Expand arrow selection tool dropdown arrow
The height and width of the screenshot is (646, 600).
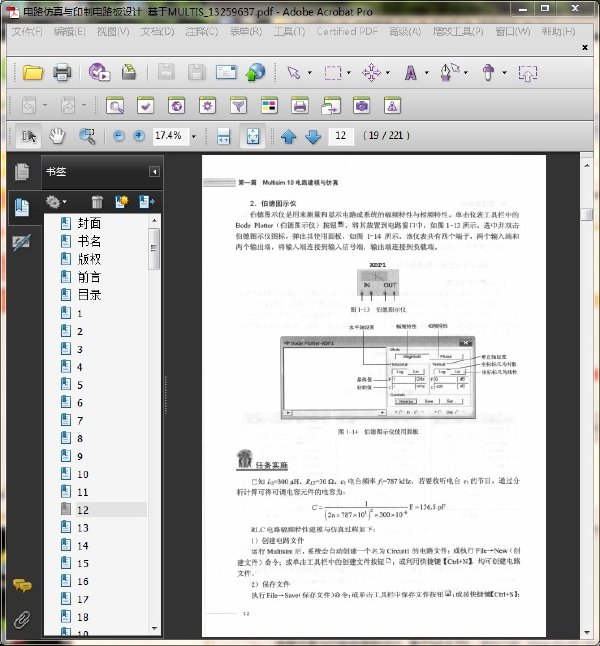pyautogui.click(x=310, y=73)
